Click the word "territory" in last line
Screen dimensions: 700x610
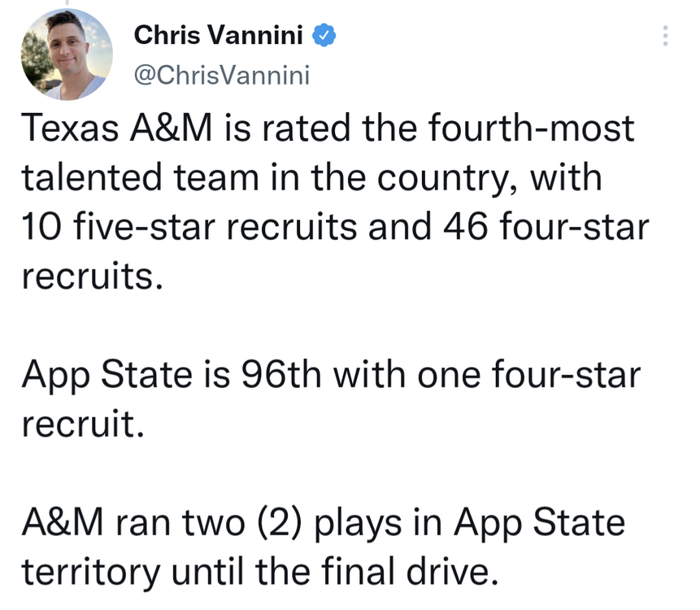(91, 573)
